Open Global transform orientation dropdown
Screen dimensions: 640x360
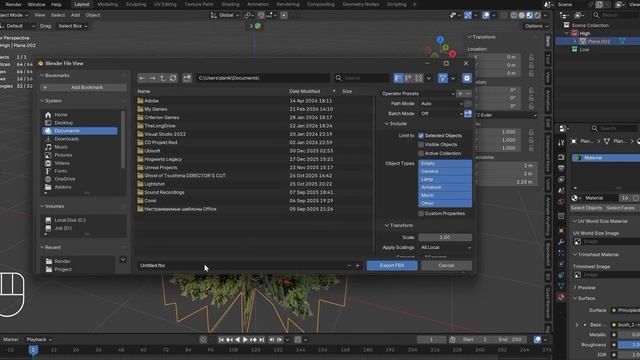coord(225,15)
